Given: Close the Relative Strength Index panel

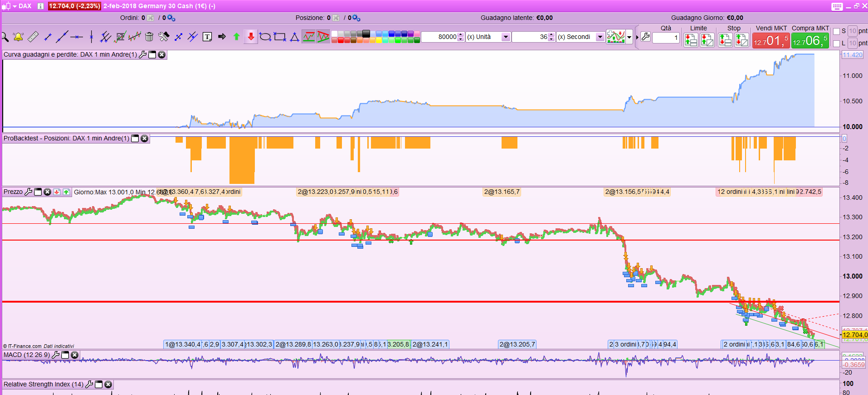Looking at the screenshot, I should (x=108, y=385).
